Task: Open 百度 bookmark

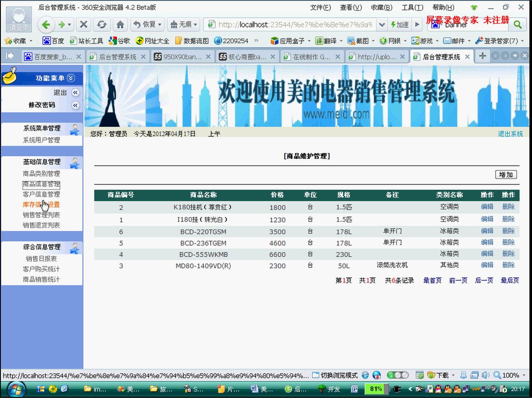Action: tap(54, 41)
